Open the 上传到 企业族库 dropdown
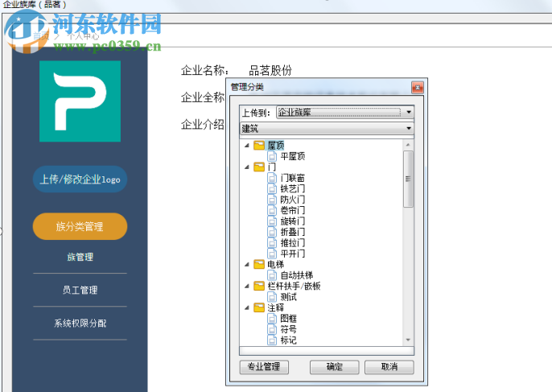Viewport: 552px width, 392px height. [345, 113]
